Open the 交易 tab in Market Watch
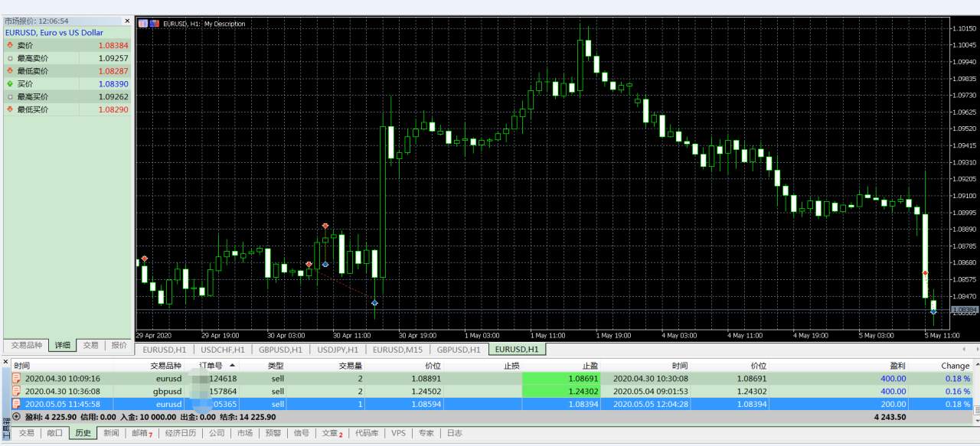 pos(90,346)
